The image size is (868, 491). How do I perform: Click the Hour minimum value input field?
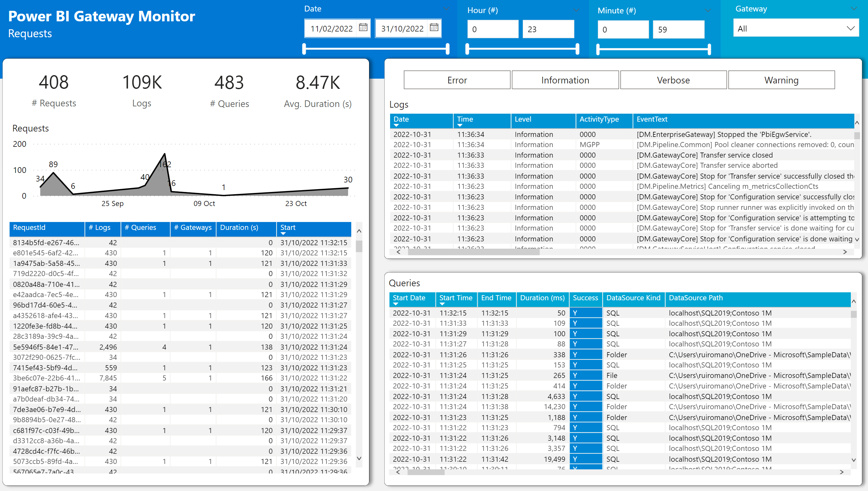(492, 29)
